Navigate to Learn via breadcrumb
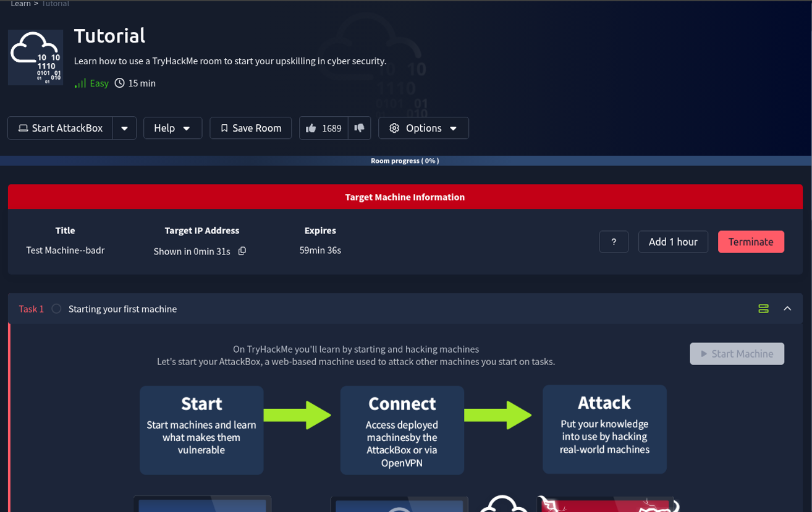This screenshot has width=812, height=512. tap(21, 3)
